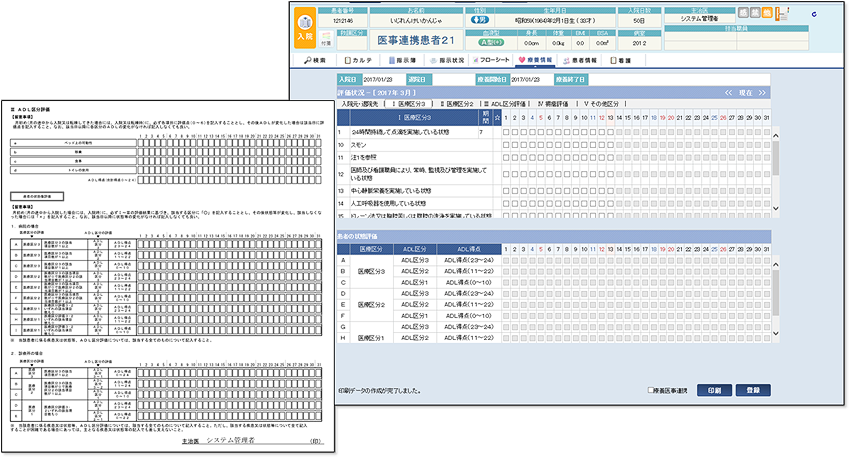
Task: Click the gray 感 infection indicator icon
Action: [743, 12]
